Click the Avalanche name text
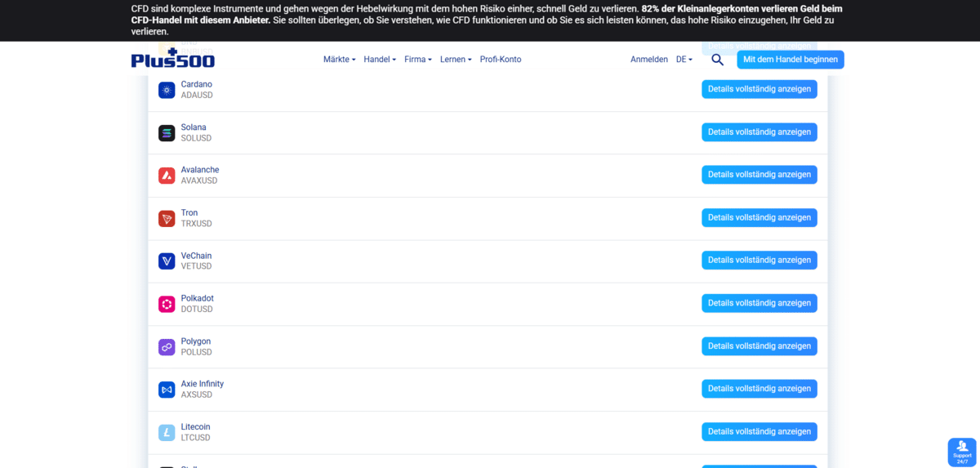 pyautogui.click(x=200, y=170)
